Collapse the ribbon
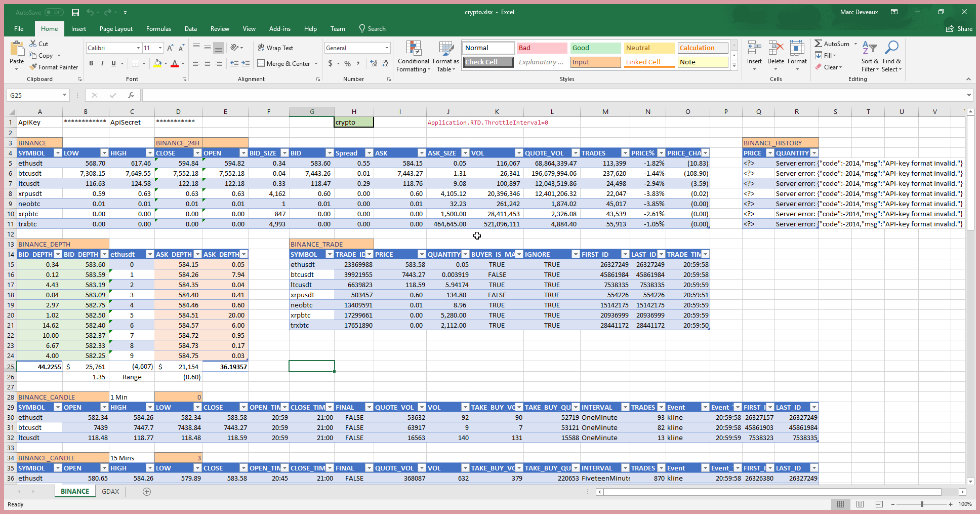 [x=968, y=79]
